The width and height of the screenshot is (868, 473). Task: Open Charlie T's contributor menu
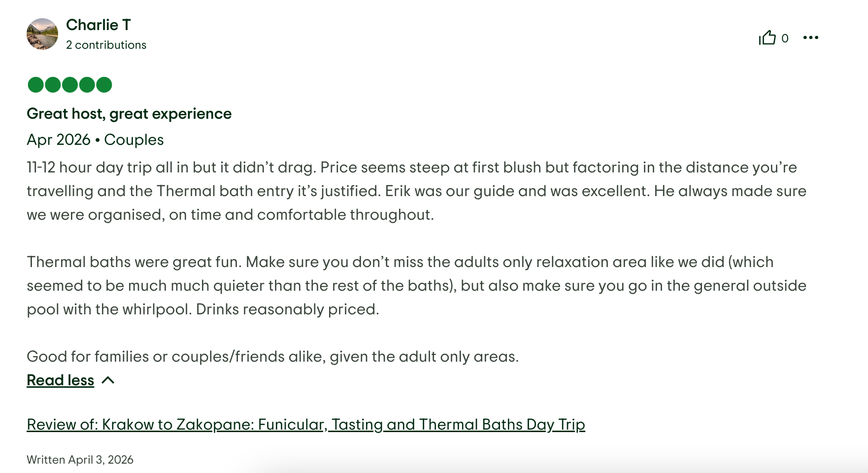[99, 25]
